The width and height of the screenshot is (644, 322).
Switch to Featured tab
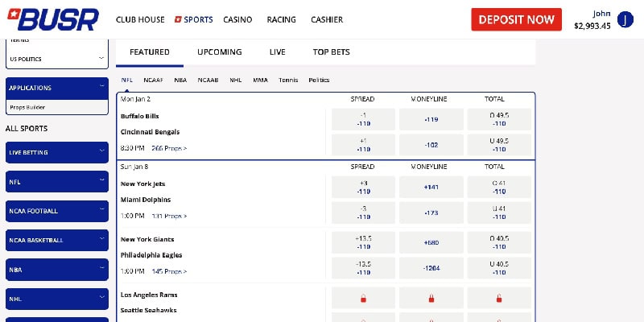click(150, 52)
